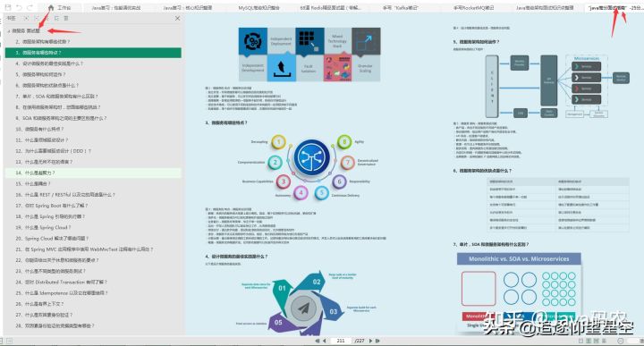Switch to the Java架构 knowledge tab
The image size is (644, 346).
tap(545, 8)
